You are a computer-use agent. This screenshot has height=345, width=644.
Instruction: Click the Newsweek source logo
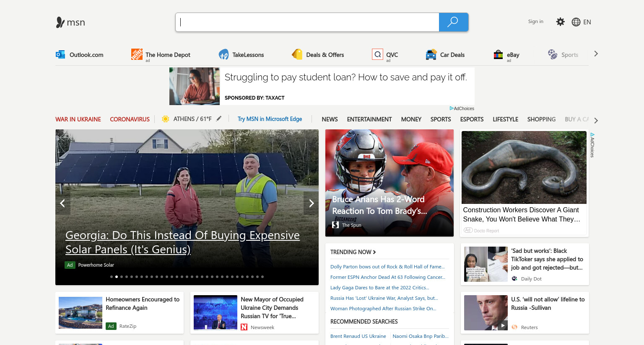tap(244, 327)
